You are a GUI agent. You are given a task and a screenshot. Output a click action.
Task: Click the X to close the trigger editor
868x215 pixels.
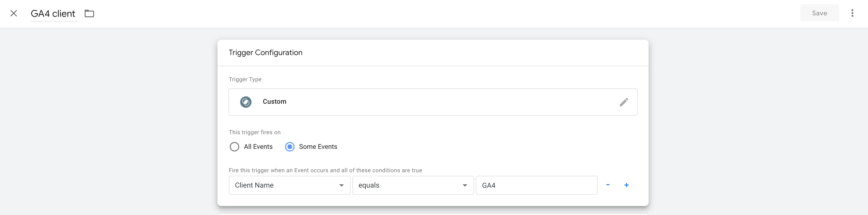pos(13,13)
